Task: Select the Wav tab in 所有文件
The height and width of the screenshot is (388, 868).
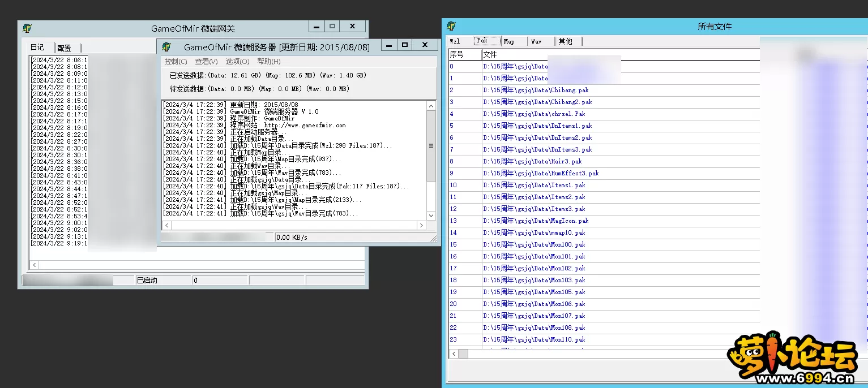Action: click(x=541, y=41)
